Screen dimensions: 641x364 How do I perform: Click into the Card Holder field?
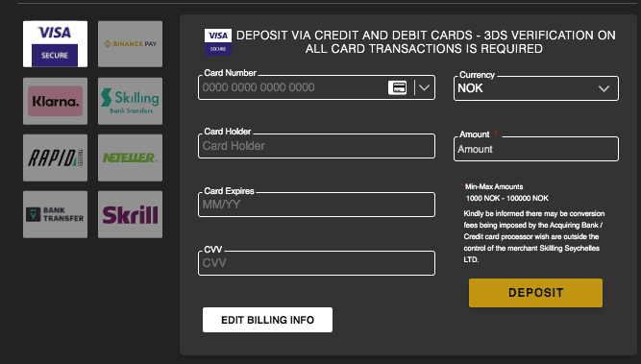coord(316,146)
